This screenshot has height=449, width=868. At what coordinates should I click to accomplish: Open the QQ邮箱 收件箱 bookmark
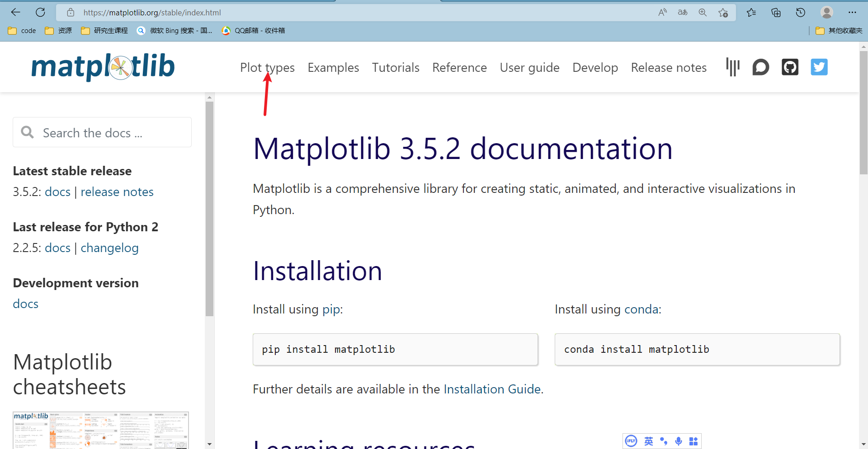[253, 31]
